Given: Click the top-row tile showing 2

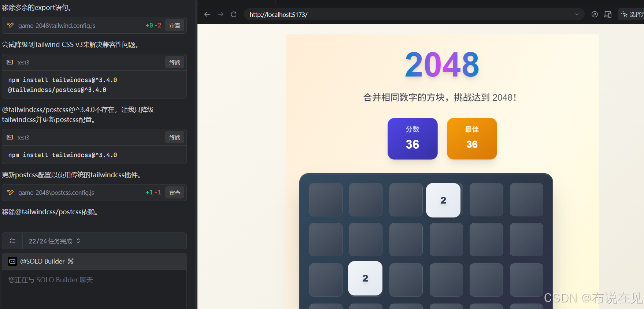Looking at the screenshot, I should click(x=443, y=200).
